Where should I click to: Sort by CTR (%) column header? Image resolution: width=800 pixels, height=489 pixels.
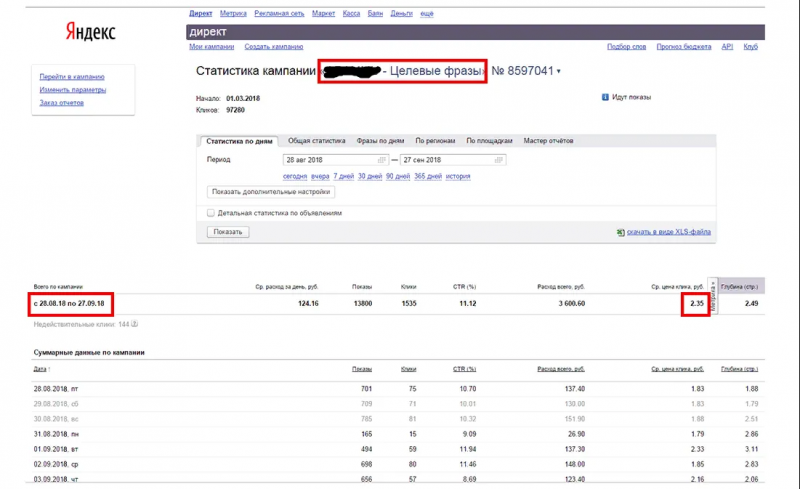[x=464, y=369]
